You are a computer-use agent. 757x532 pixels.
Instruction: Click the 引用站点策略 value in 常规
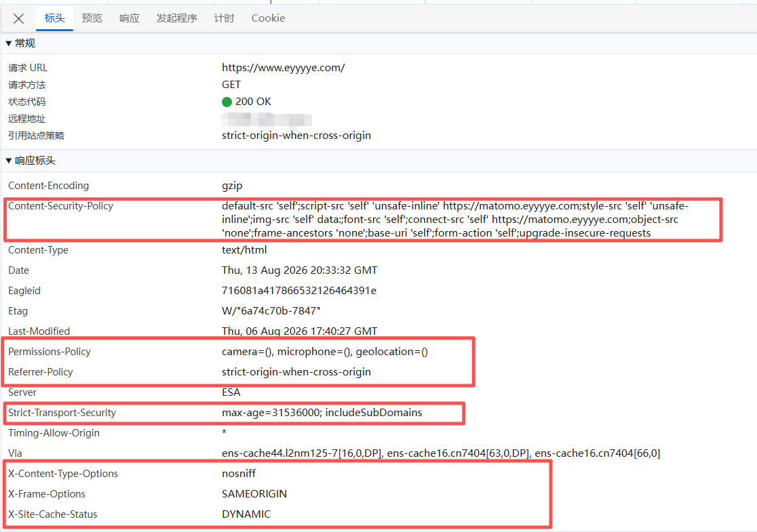click(x=296, y=136)
